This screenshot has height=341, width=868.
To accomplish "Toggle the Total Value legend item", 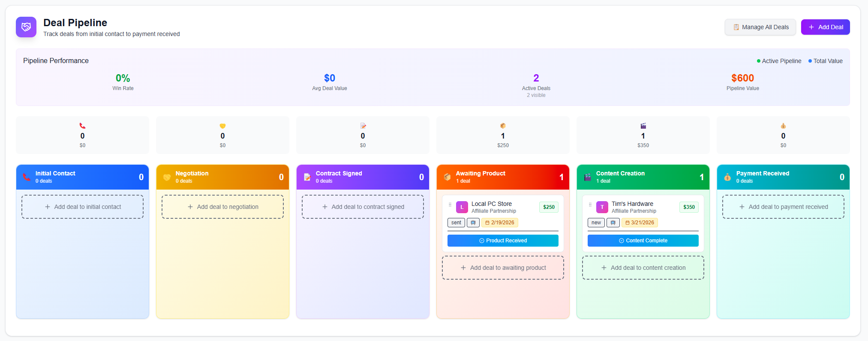I will 825,61.
